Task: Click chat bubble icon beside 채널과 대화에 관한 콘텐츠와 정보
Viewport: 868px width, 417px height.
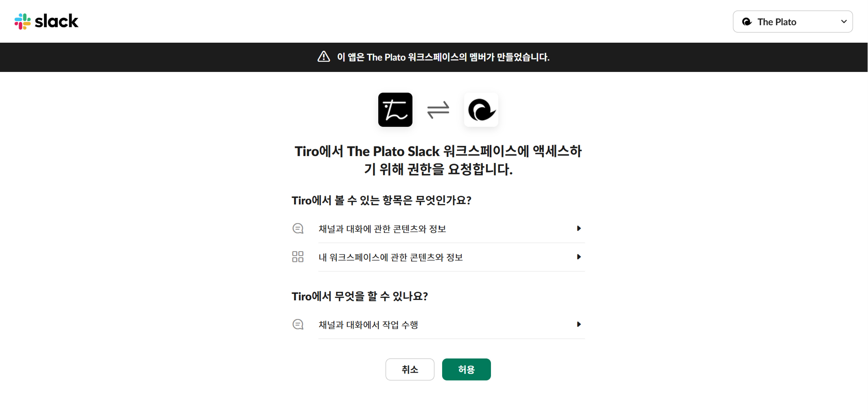Action: (298, 229)
